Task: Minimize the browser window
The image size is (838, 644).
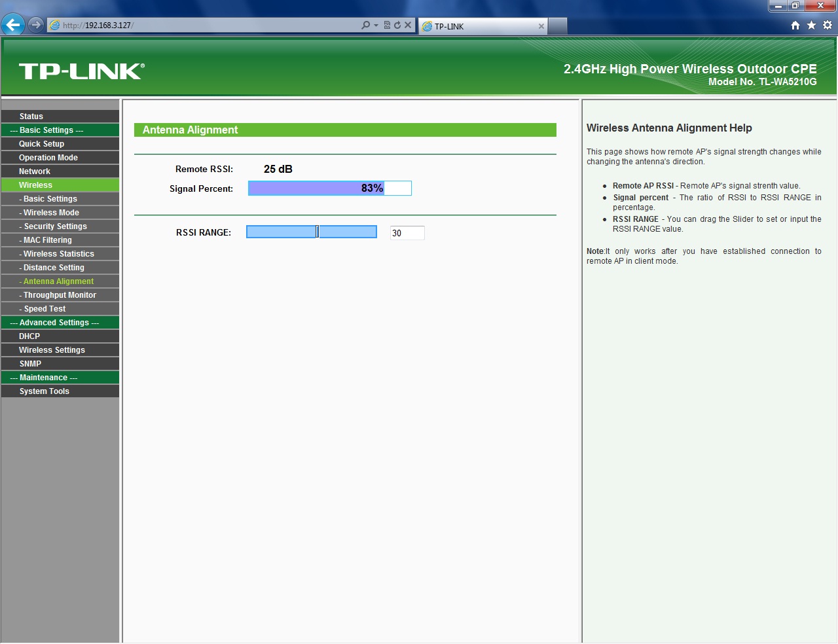Action: [x=778, y=6]
